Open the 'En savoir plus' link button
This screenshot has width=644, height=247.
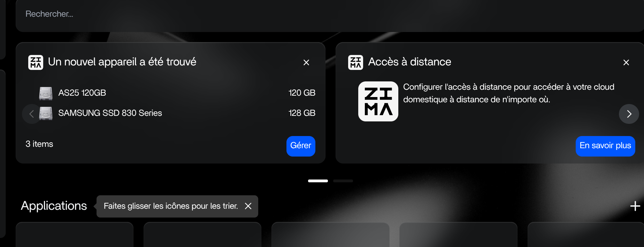pos(605,146)
